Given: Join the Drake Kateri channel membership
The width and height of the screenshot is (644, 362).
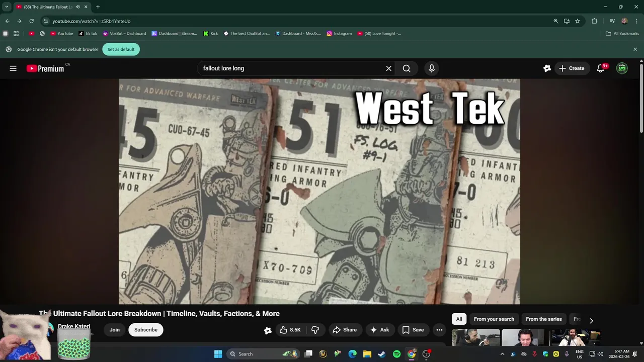Looking at the screenshot, I should coord(115,330).
